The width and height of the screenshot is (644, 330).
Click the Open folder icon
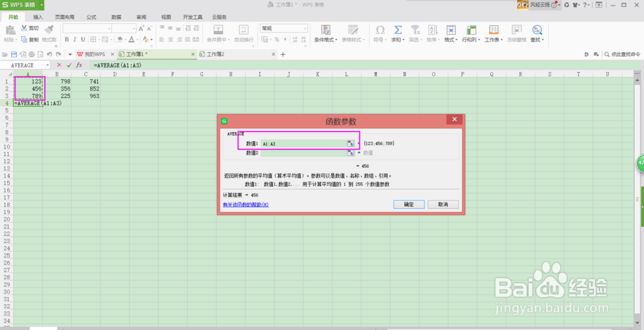point(5,54)
